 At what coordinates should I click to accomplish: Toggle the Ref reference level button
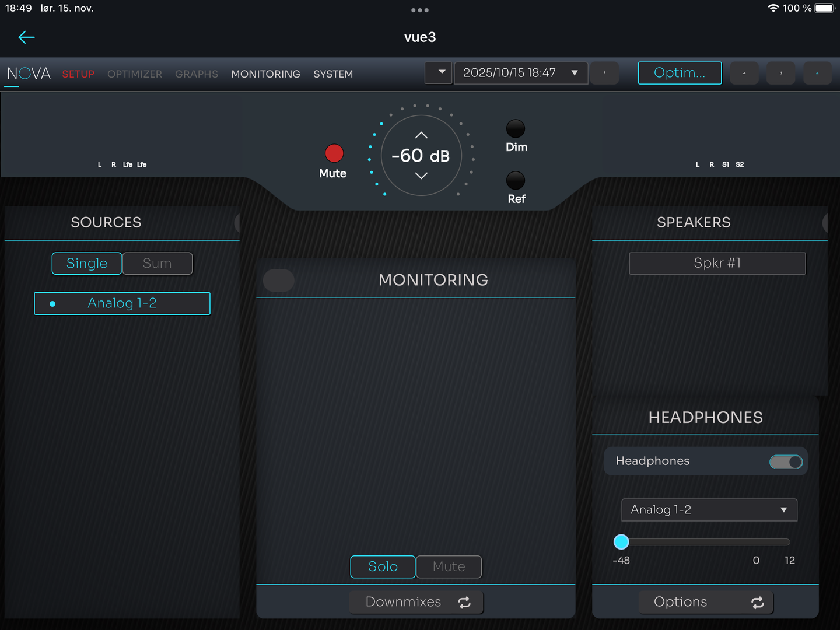[x=516, y=180]
